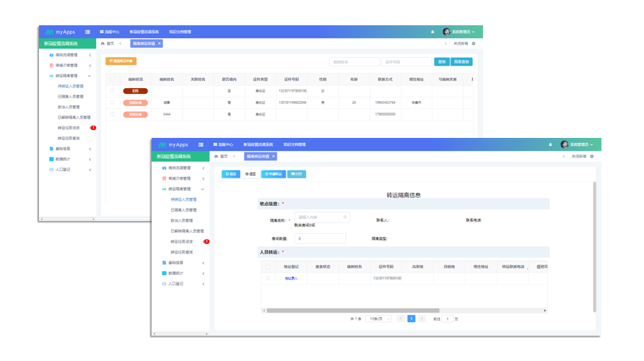The image size is (644, 361).
Task: Close the 隔离转运申请 tab in the front window
Action: (274, 156)
